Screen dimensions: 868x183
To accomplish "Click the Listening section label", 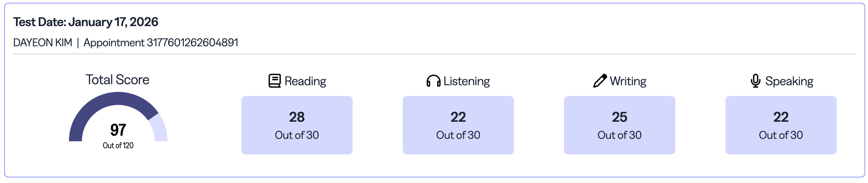I will pos(466,81).
